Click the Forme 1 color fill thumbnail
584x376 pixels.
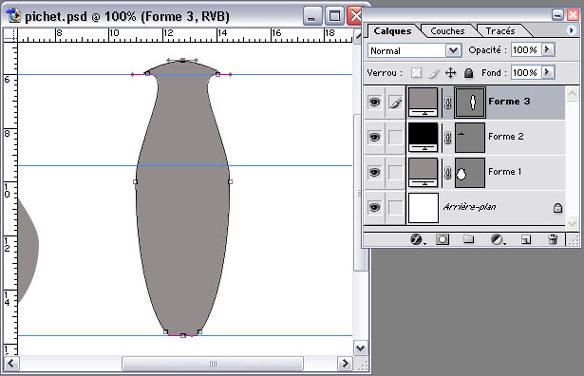pos(423,172)
